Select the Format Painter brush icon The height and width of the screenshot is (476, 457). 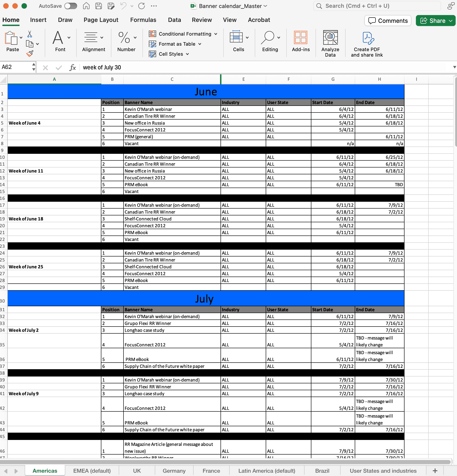[x=30, y=53]
